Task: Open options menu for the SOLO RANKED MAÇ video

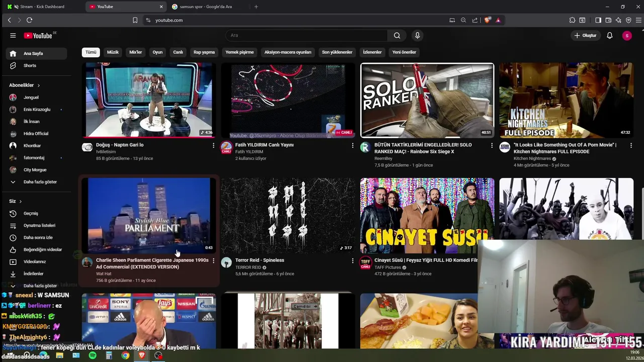Action: click(x=492, y=145)
